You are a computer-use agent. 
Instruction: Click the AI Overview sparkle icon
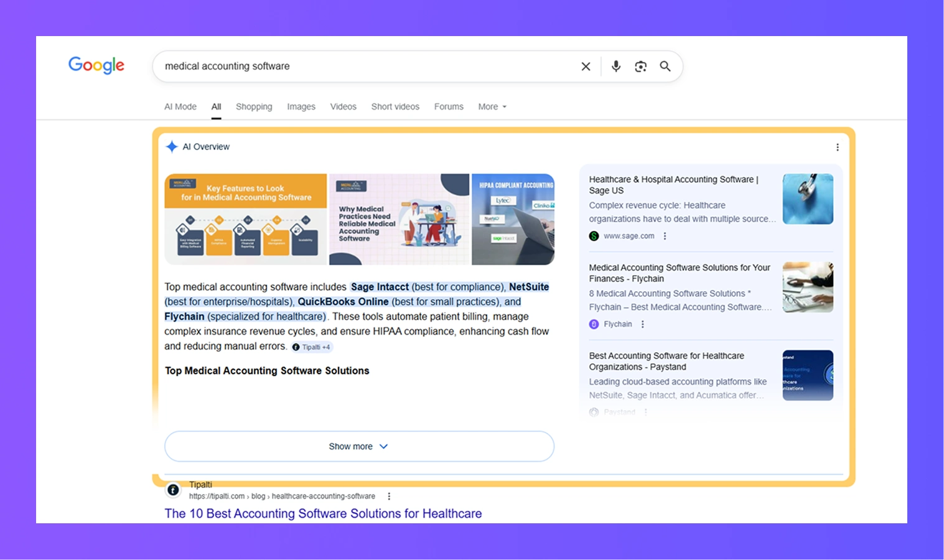point(172,147)
